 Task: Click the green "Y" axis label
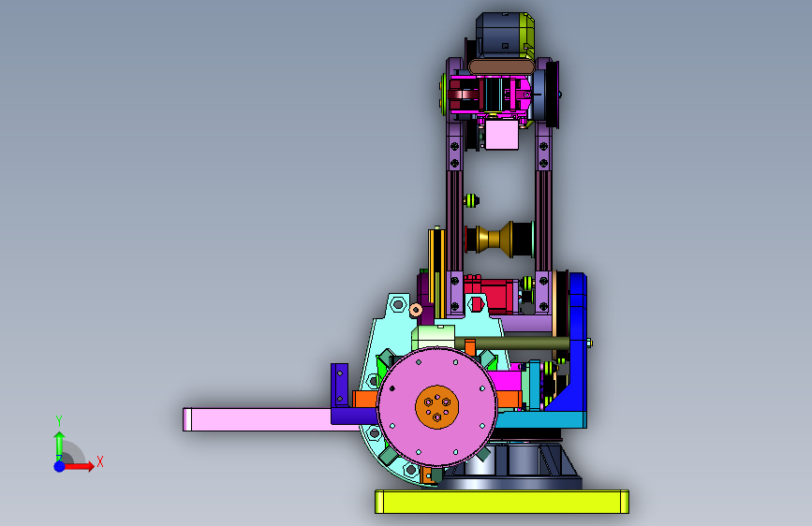coord(59,420)
